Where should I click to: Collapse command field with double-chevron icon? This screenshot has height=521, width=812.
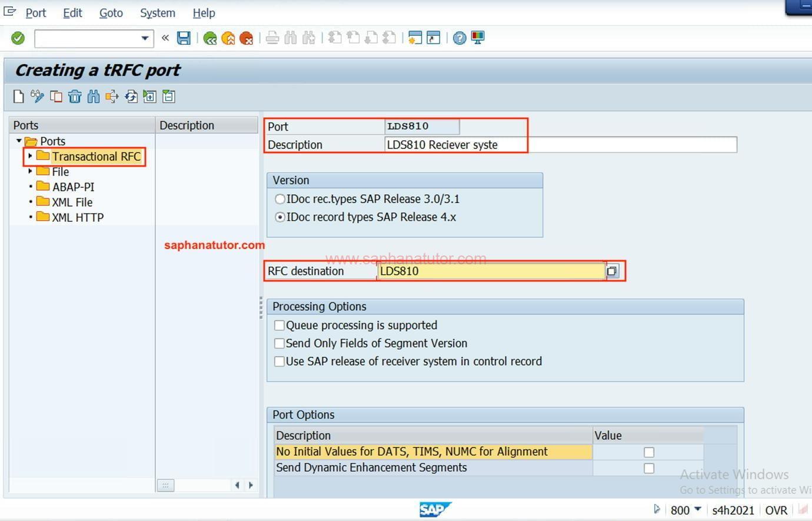tap(165, 38)
